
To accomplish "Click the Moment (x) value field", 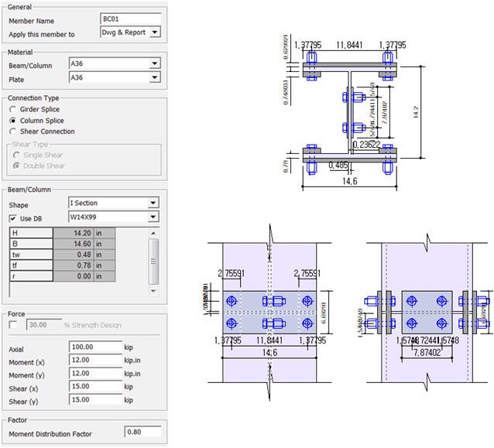I will (x=95, y=361).
